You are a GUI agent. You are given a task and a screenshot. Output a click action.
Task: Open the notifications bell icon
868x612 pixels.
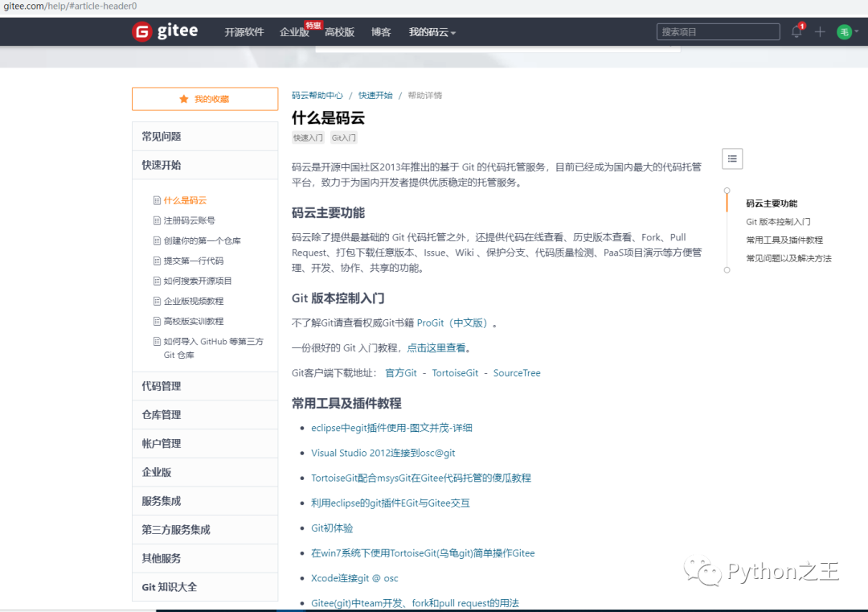796,31
